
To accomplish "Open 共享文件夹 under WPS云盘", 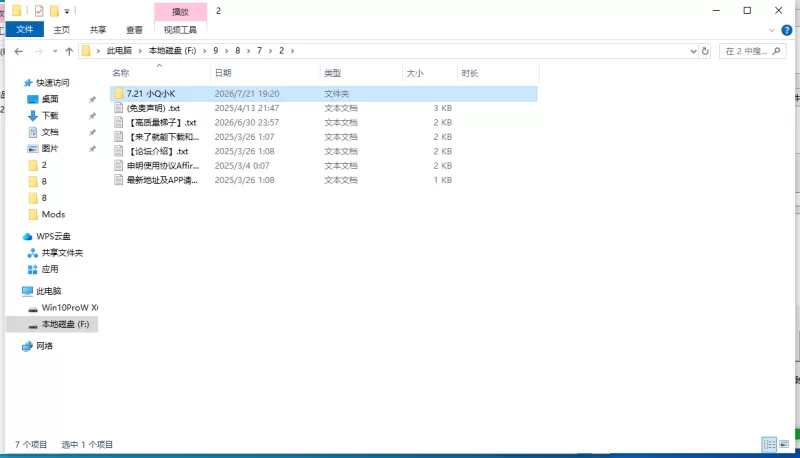I will click(62, 253).
